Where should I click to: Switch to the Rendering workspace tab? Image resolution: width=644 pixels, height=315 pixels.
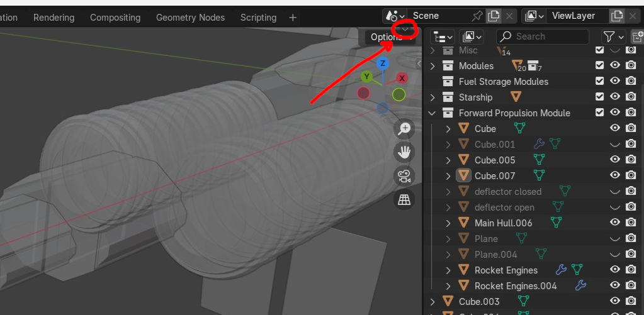[54, 18]
